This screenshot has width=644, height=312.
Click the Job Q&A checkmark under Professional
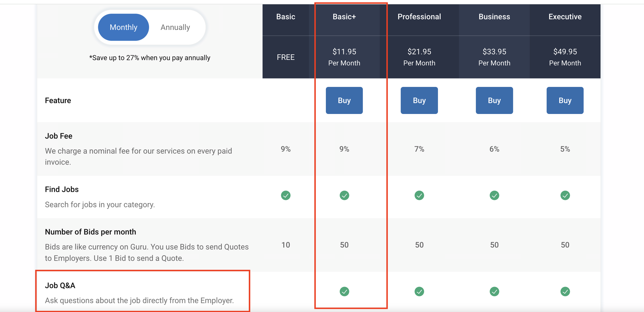419,291
